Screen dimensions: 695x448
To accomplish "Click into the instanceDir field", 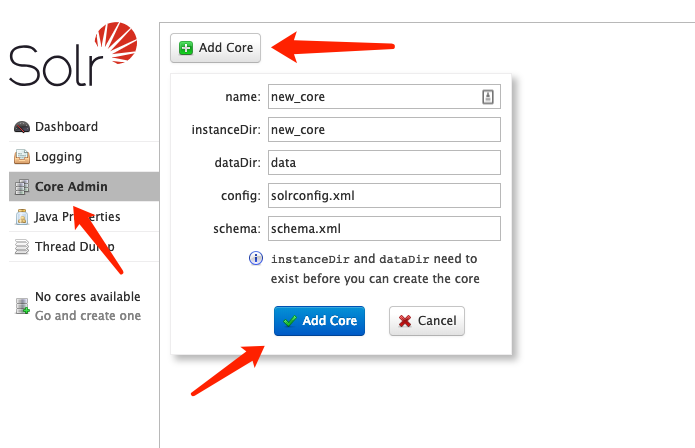I will coord(384,129).
